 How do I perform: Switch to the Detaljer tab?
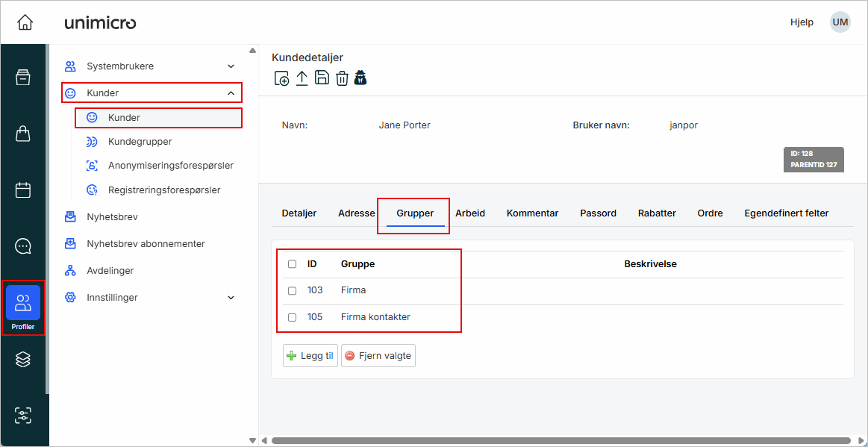click(x=299, y=213)
